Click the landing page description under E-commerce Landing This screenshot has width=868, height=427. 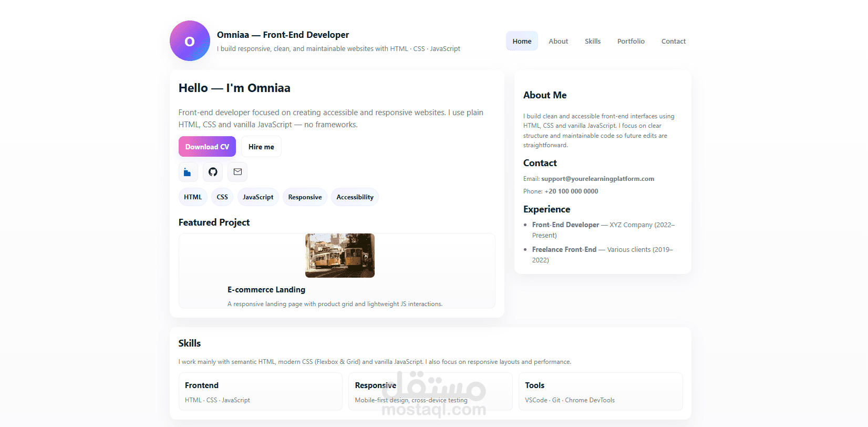coord(335,304)
